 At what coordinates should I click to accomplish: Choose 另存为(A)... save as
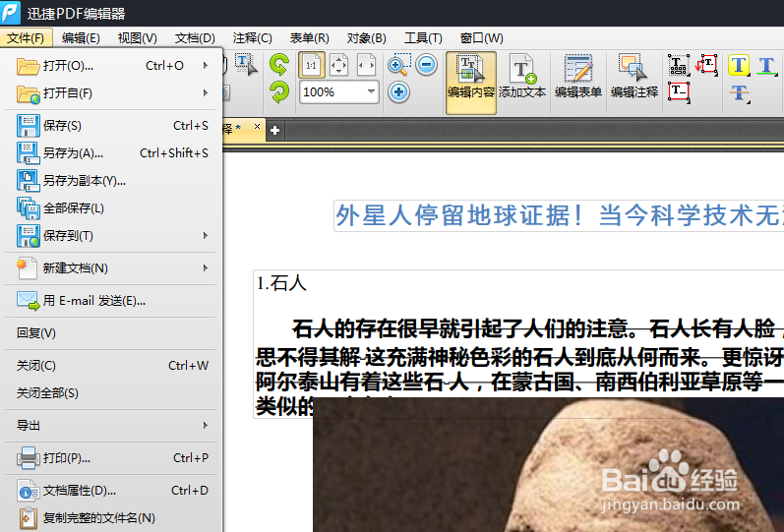click(x=111, y=153)
